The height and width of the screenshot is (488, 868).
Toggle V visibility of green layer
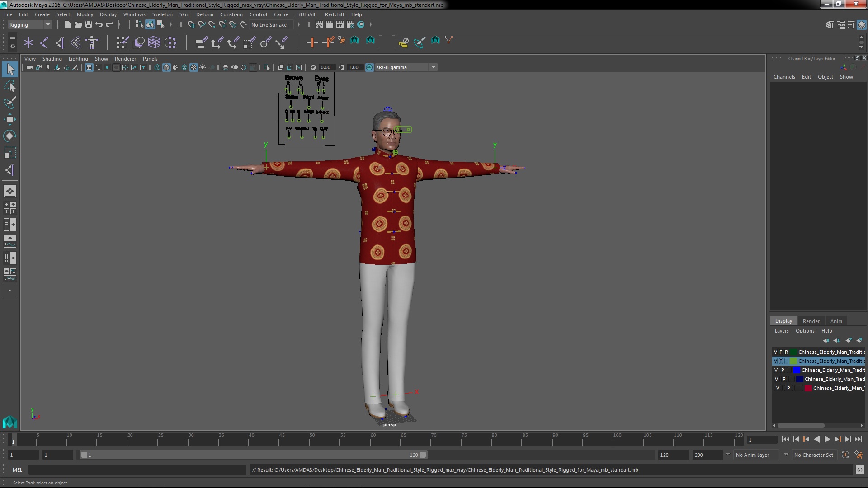point(776,361)
